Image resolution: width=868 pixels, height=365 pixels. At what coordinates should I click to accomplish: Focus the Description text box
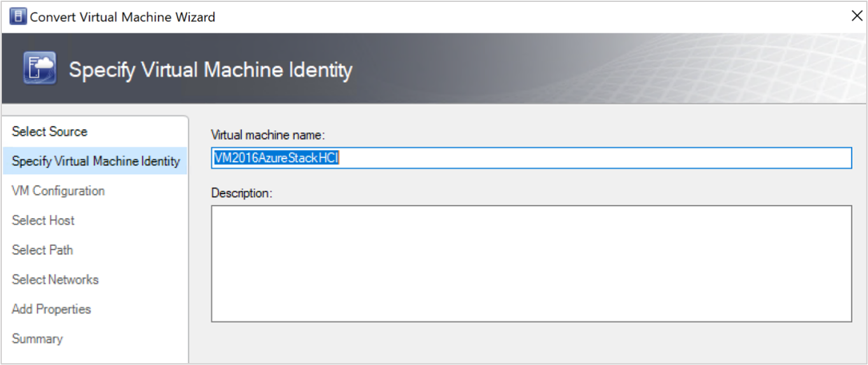coord(531,263)
